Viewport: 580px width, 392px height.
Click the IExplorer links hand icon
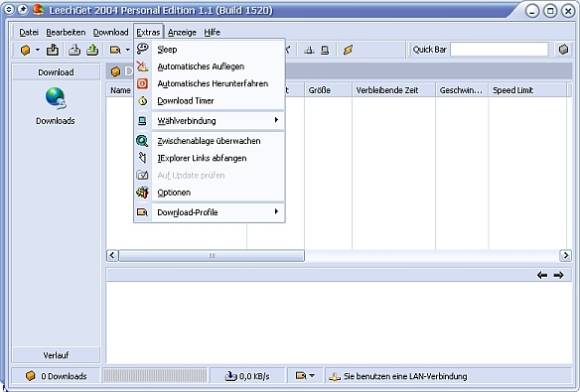click(142, 158)
